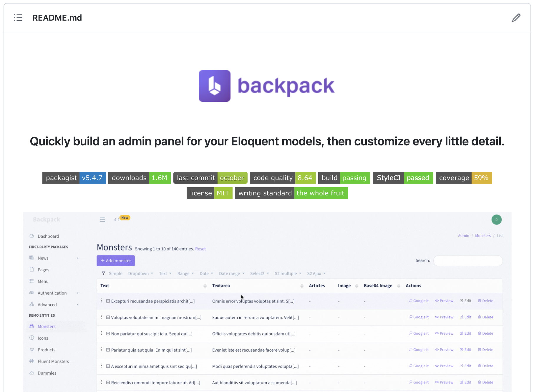The height and width of the screenshot is (392, 534).
Task: Expand the Advanced section in the sidebar
Action: 47,305
